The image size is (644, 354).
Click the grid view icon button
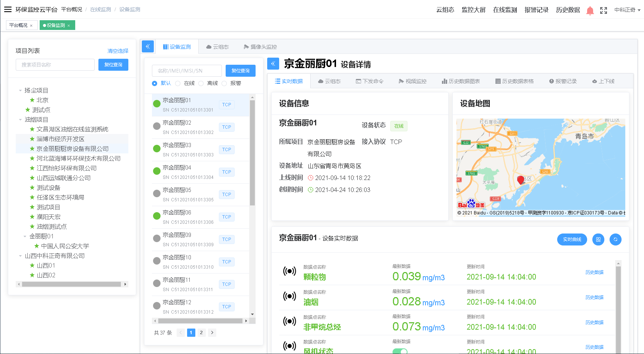(x=598, y=239)
